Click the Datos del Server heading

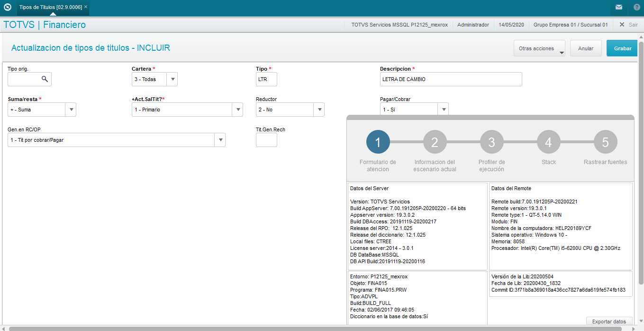(x=369, y=188)
